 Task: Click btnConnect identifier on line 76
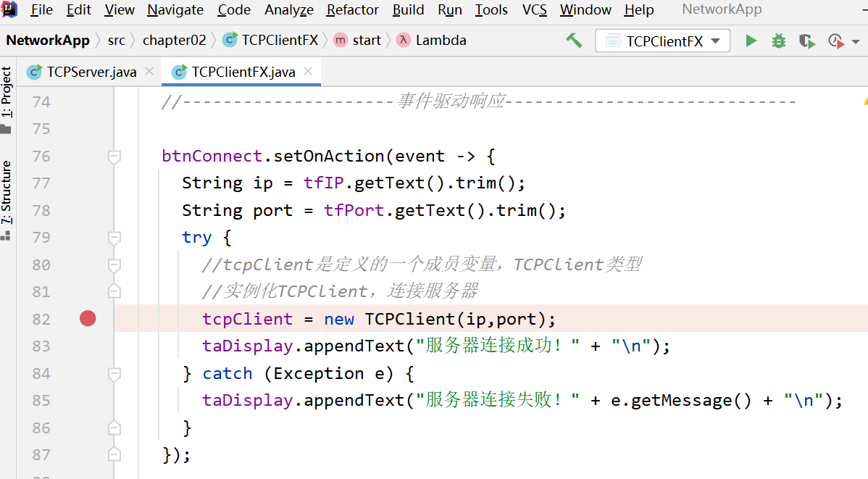[x=212, y=156]
